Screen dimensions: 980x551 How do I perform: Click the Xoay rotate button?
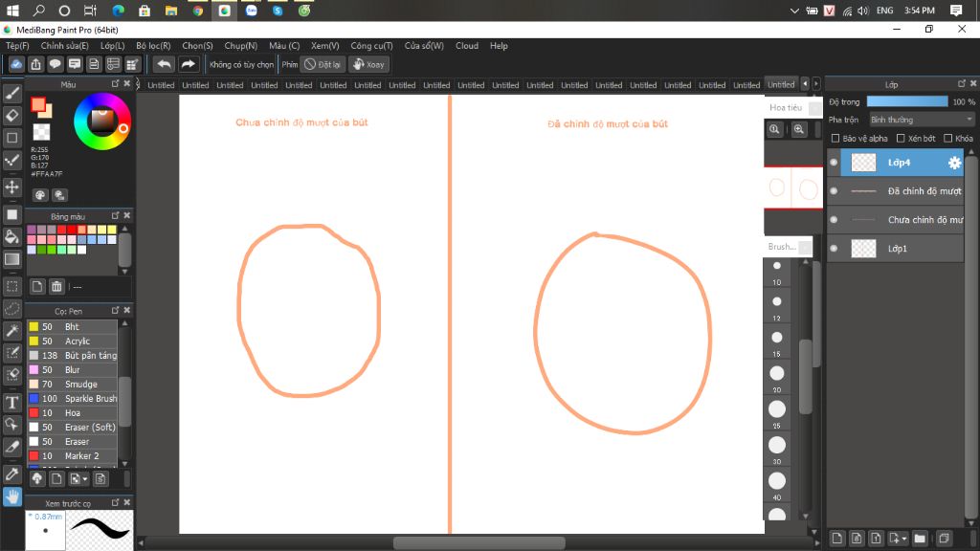coord(368,64)
